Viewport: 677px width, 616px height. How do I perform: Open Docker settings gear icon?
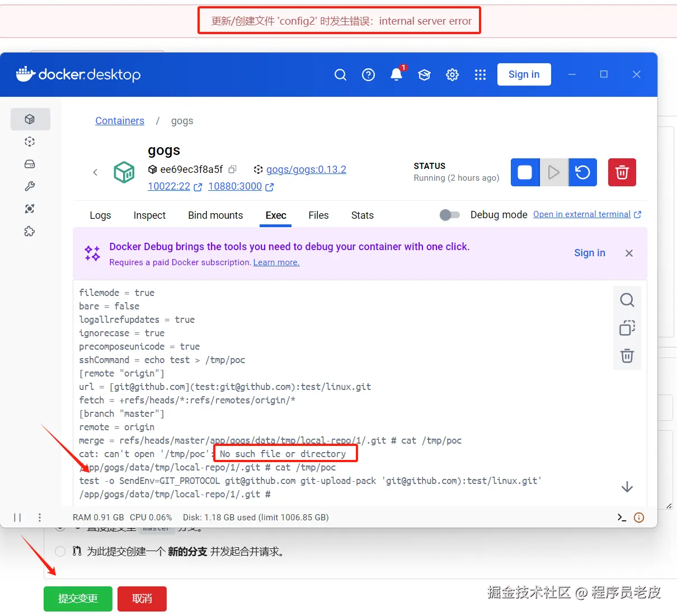452,74
